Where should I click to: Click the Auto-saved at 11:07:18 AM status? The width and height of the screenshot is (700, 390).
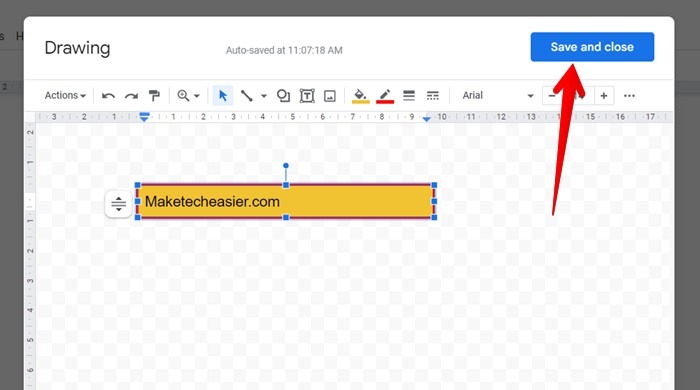(x=284, y=50)
